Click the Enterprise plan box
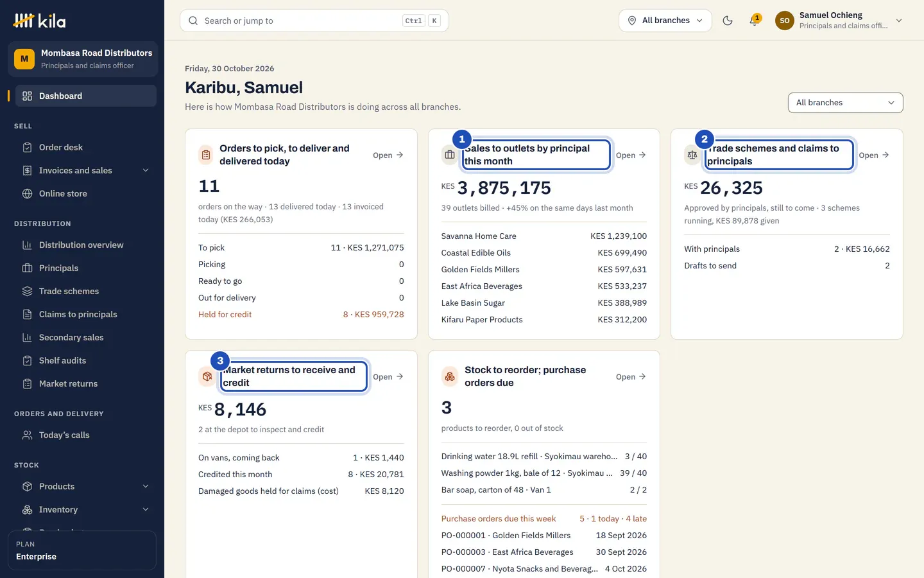 click(82, 550)
